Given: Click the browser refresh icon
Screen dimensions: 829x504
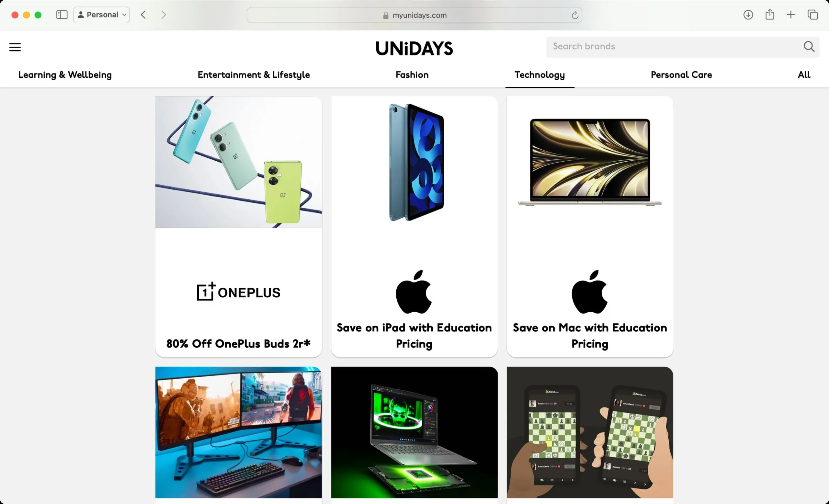Looking at the screenshot, I should pos(575,15).
